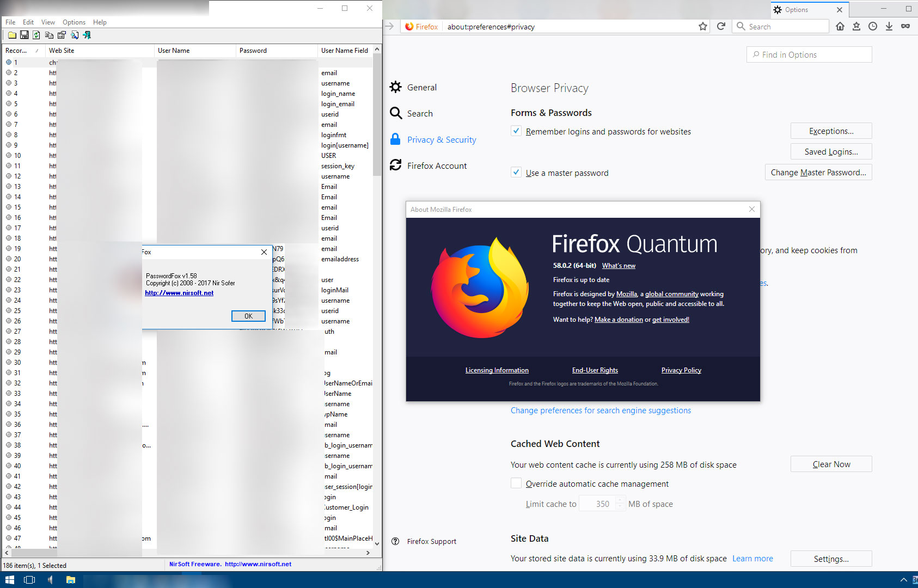This screenshot has width=918, height=588.
Task: Click the Find magnifier icon in PasswordFox toolbar
Action: click(x=74, y=35)
